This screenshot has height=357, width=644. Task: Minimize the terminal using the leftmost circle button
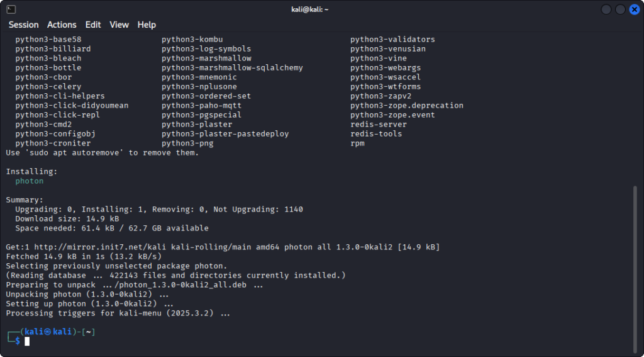click(606, 9)
